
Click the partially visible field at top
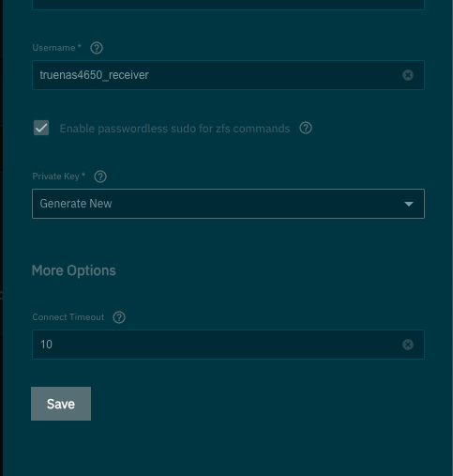click(228, 5)
